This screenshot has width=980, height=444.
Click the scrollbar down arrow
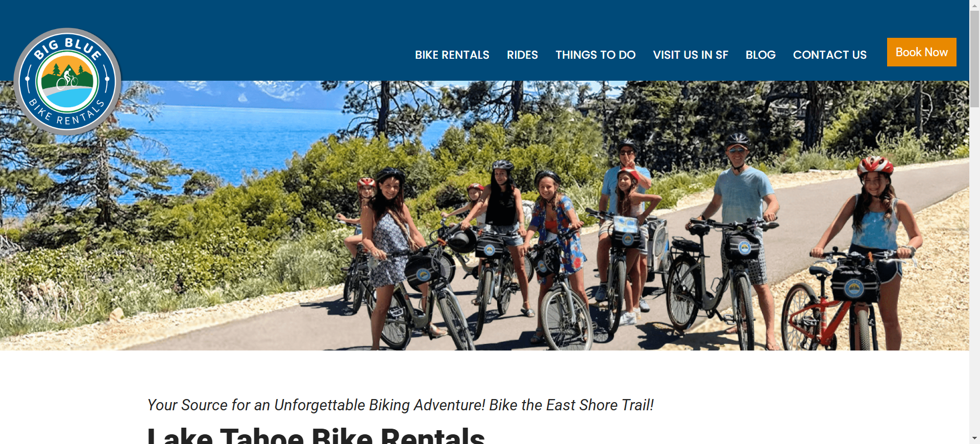point(974,439)
